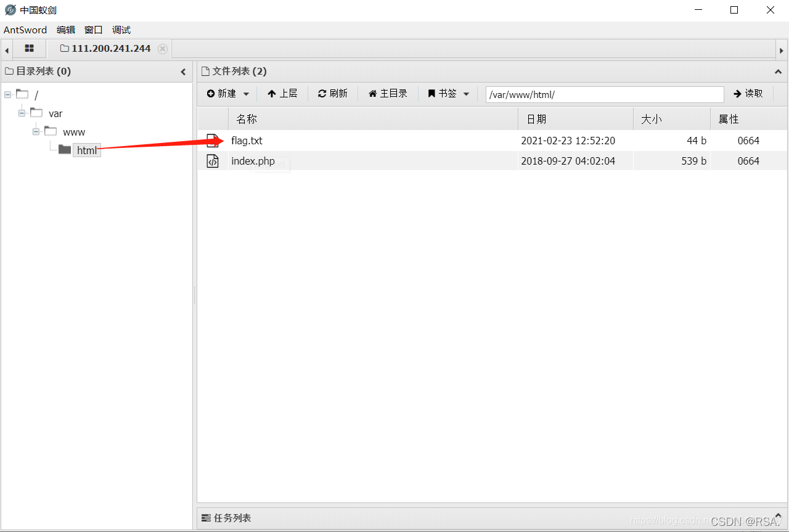This screenshot has width=789, height=532.
Task: Collapse the 目录列表 panel with the chevron
Action: 183,72
